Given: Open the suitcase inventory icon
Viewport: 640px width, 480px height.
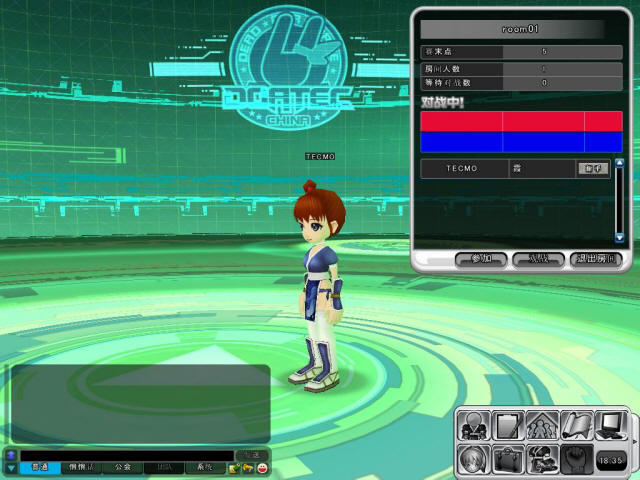Looking at the screenshot, I should pyautogui.click(x=508, y=460).
